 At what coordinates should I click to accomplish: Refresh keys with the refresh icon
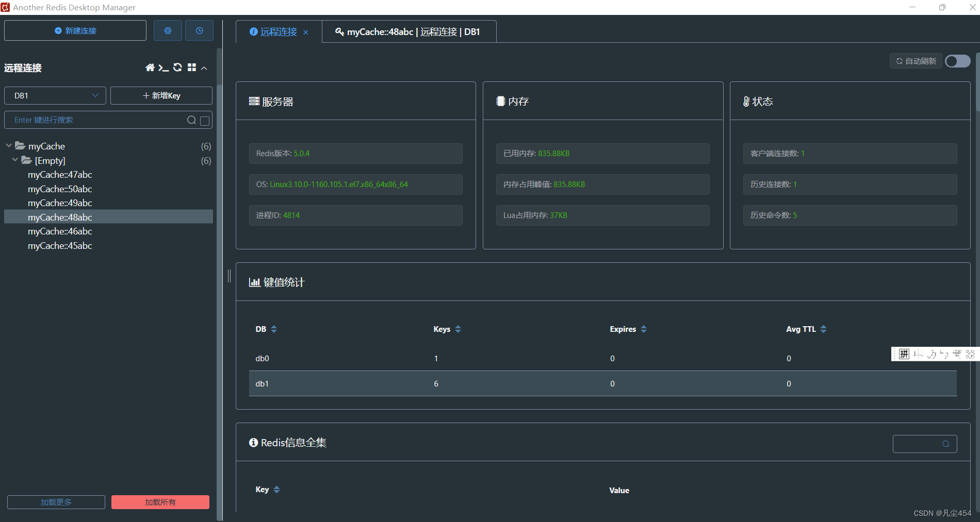point(177,68)
